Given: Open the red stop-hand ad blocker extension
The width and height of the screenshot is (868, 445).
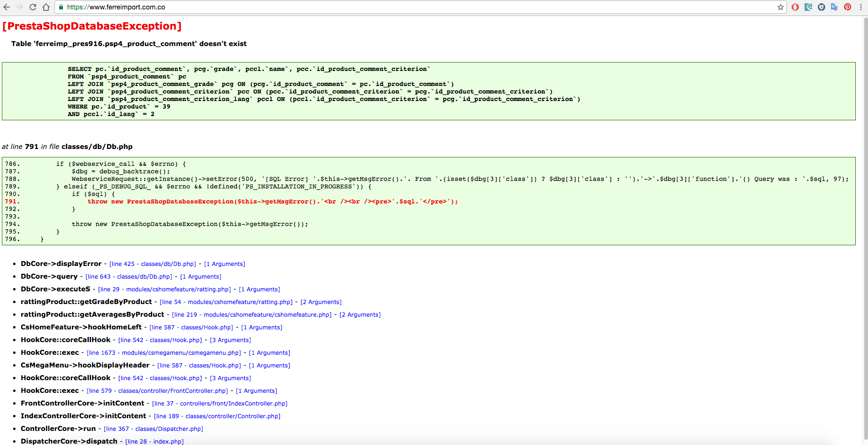Looking at the screenshot, I should (795, 7).
